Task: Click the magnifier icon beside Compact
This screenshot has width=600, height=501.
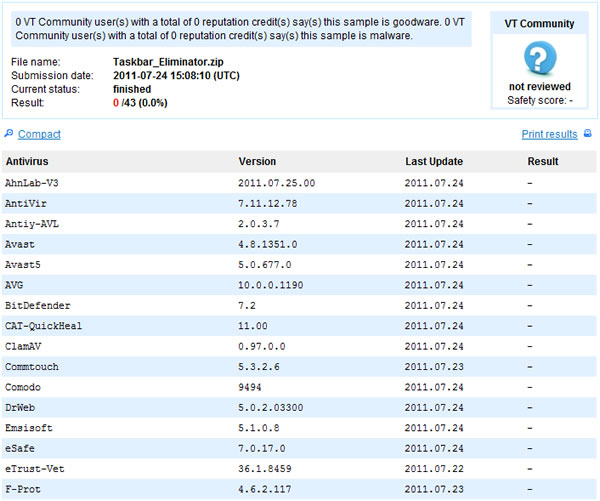Action: [9, 134]
